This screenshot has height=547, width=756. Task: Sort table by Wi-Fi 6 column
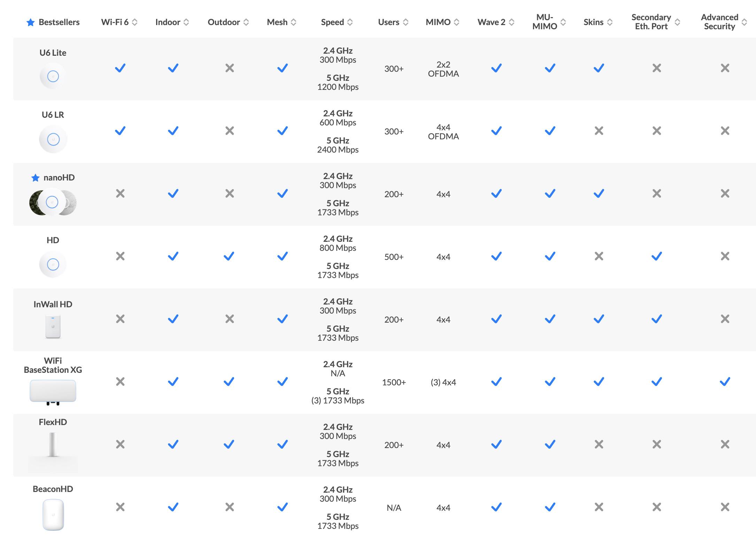point(134,22)
